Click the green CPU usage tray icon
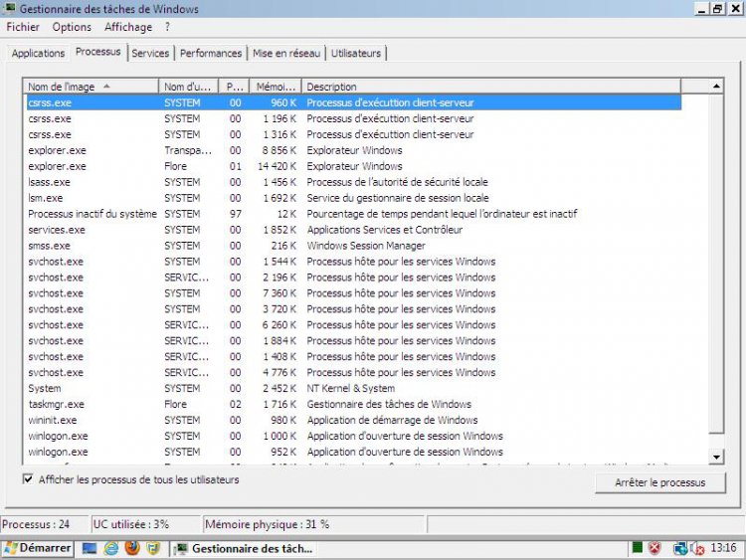Screen dimensions: 746x560 637,548
